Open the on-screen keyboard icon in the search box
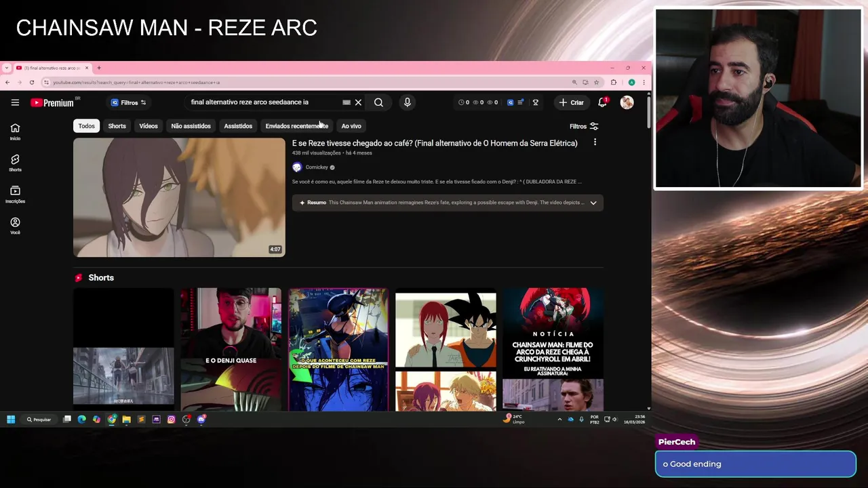Image resolution: width=868 pixels, height=488 pixels. click(x=347, y=102)
